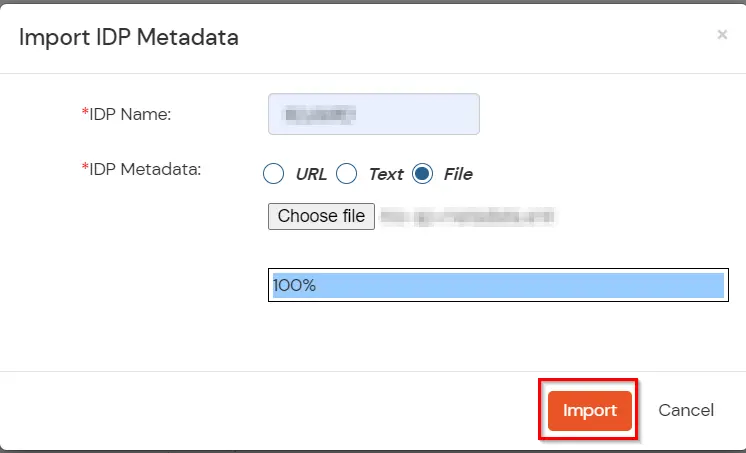The height and width of the screenshot is (453, 746).
Task: Click the "100%" progress text
Action: 295,285
